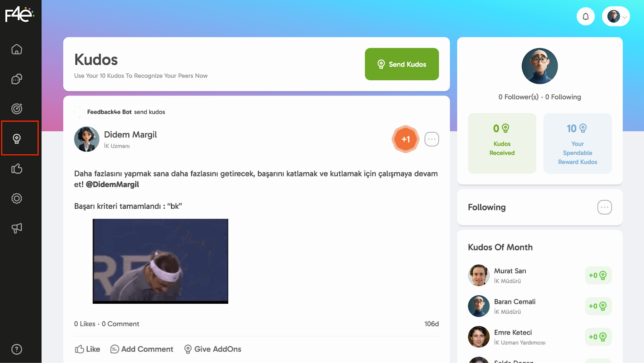Open the Following panel three-dot menu
The image size is (644, 363).
click(x=605, y=207)
